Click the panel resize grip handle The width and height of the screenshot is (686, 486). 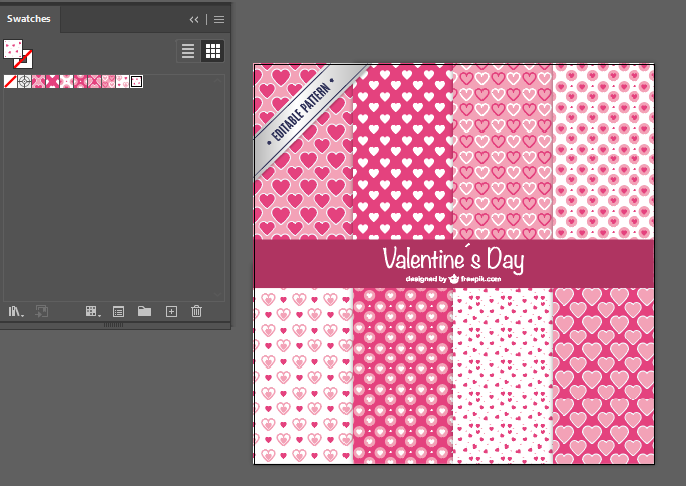pyautogui.click(x=113, y=325)
